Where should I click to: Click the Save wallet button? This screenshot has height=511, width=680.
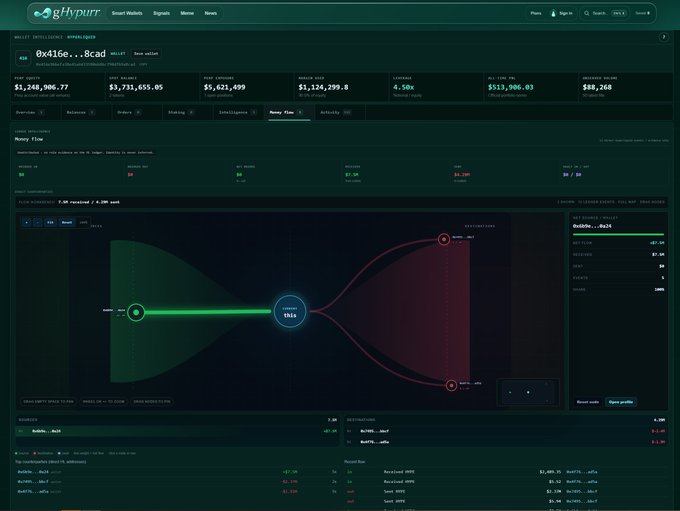tap(146, 53)
